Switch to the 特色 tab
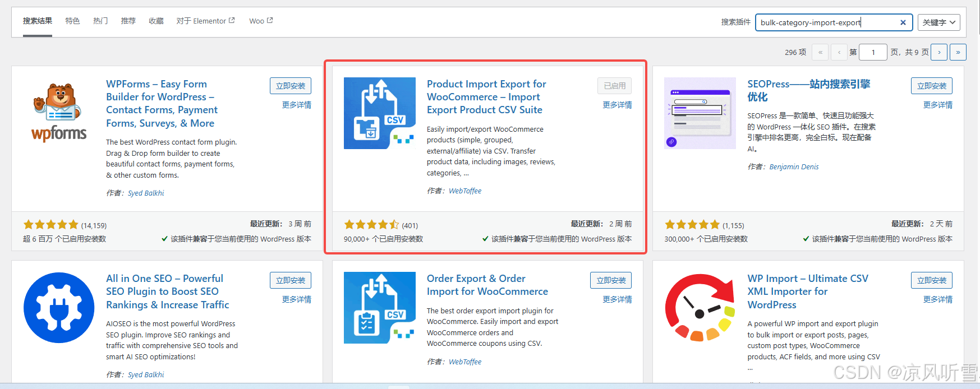 coord(72,21)
